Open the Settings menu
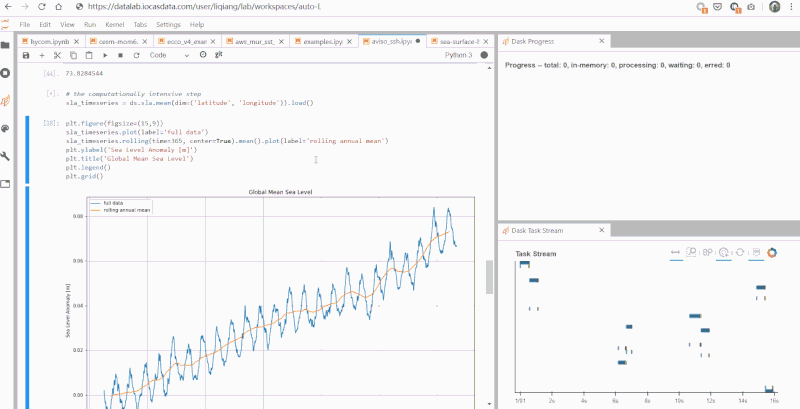Viewport: 800px width, 409px height. [168, 24]
